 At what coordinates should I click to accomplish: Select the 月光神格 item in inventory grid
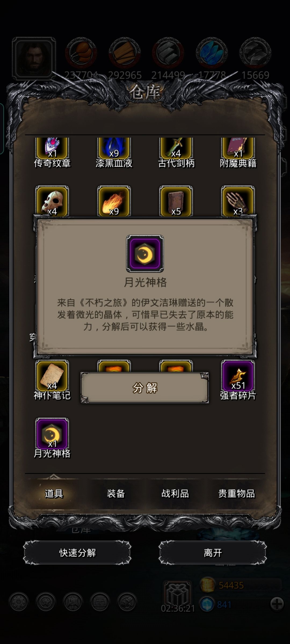click(x=52, y=434)
